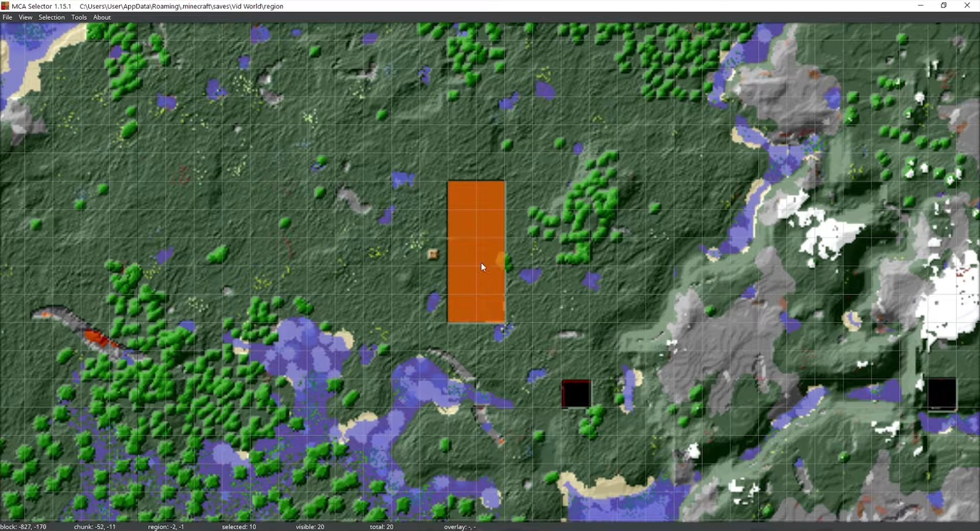Image resolution: width=980 pixels, height=531 pixels.
Task: Restore down the application window
Action: [944, 6]
